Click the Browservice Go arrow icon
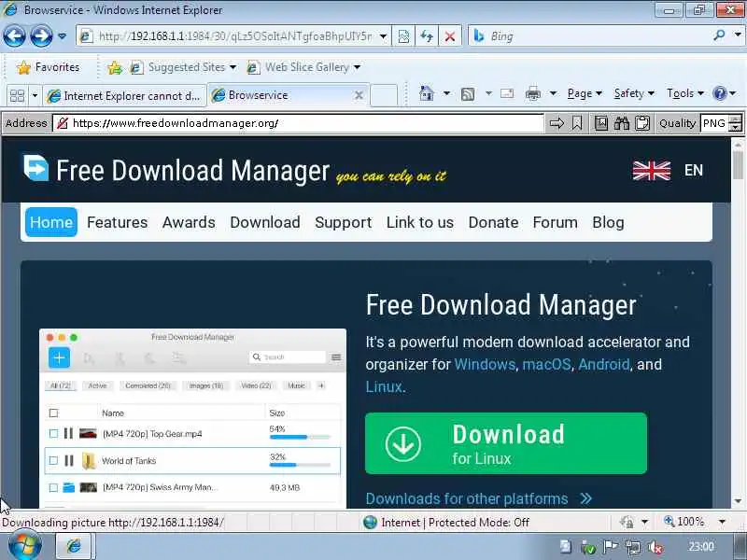The height and width of the screenshot is (560, 747). tap(557, 124)
